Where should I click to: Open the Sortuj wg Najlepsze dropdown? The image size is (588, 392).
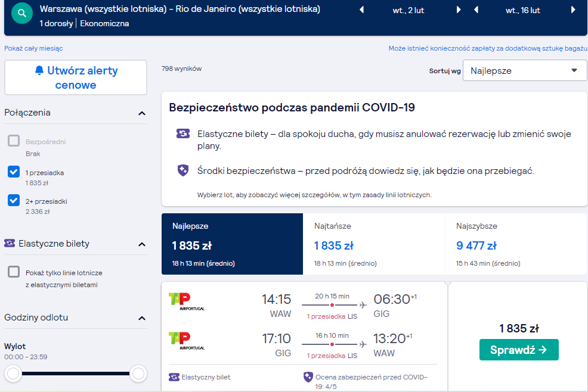(x=525, y=70)
